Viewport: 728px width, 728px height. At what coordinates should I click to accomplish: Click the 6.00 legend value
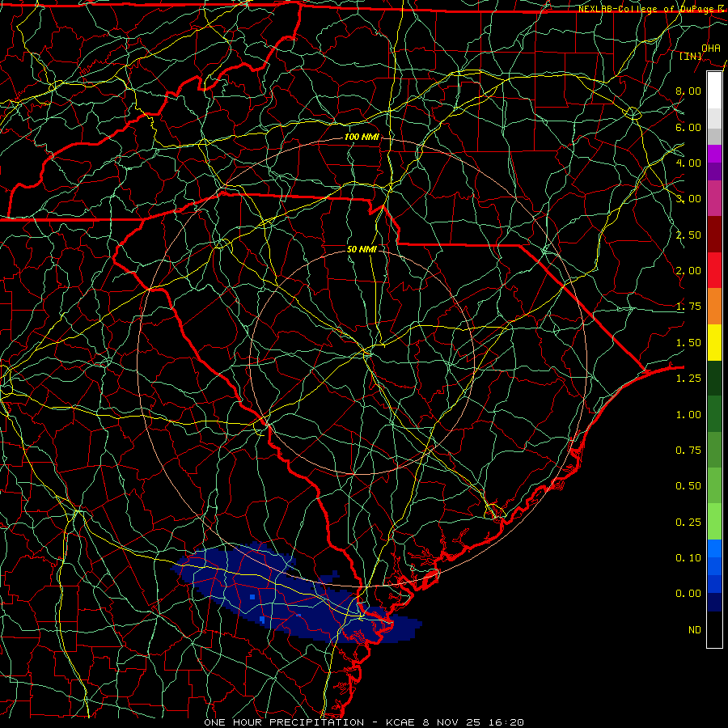coord(688,127)
